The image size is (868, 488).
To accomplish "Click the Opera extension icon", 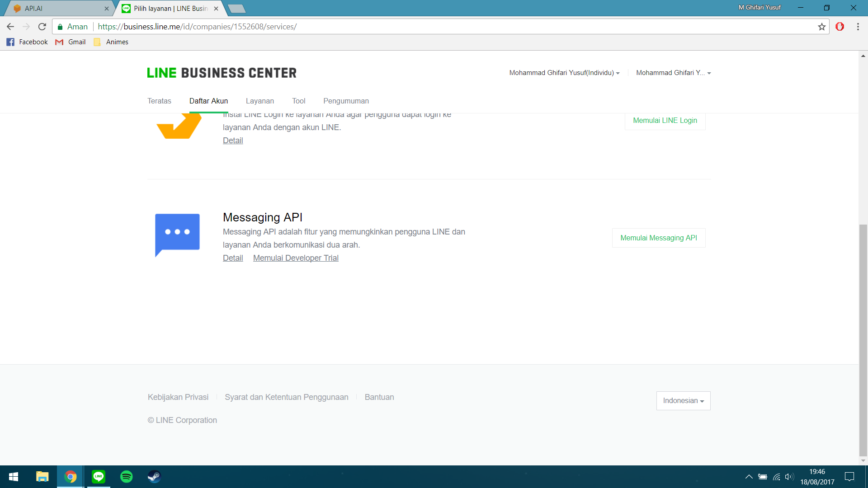I will coord(840,27).
